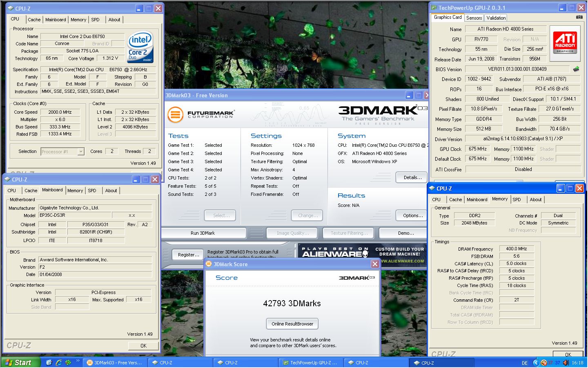The image size is (588, 368).
Task: Click the round orange tray icon beside temperature readings
Action: 543,363
